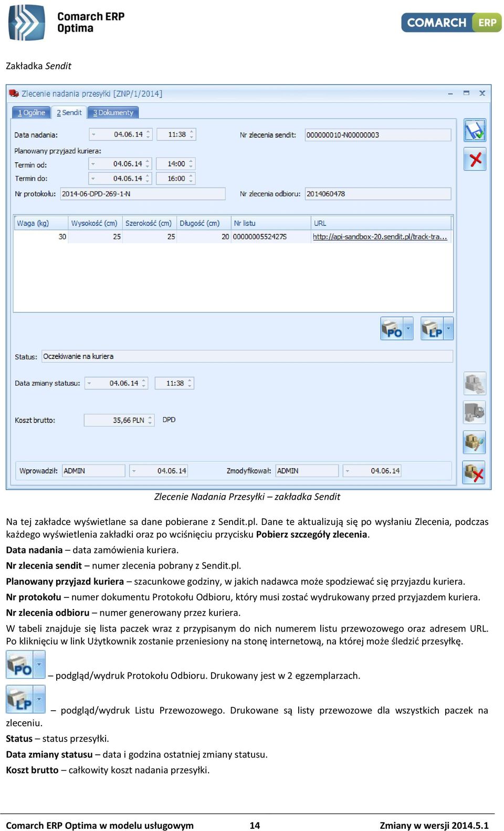The height and width of the screenshot is (831, 504).
Task: Click the Wysokość (cm) column header
Action: [x=95, y=223]
